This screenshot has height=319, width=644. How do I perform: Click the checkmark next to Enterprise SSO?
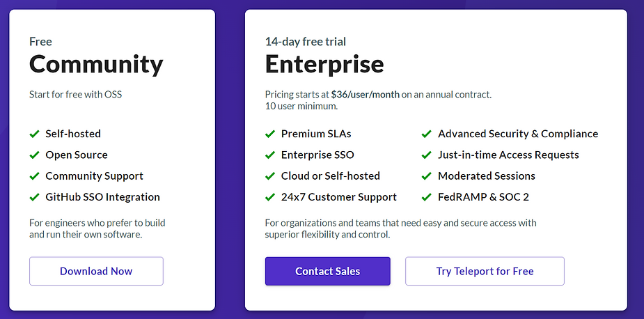click(x=270, y=155)
